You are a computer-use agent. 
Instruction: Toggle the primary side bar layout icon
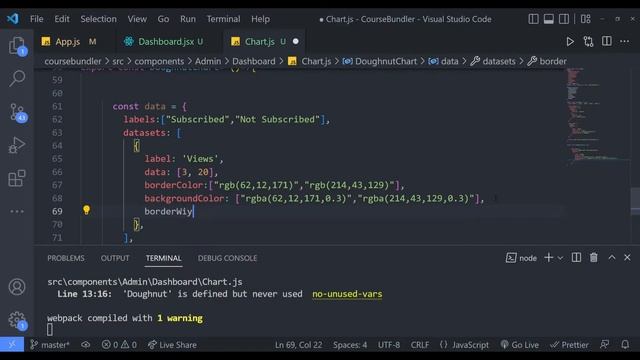[533, 19]
